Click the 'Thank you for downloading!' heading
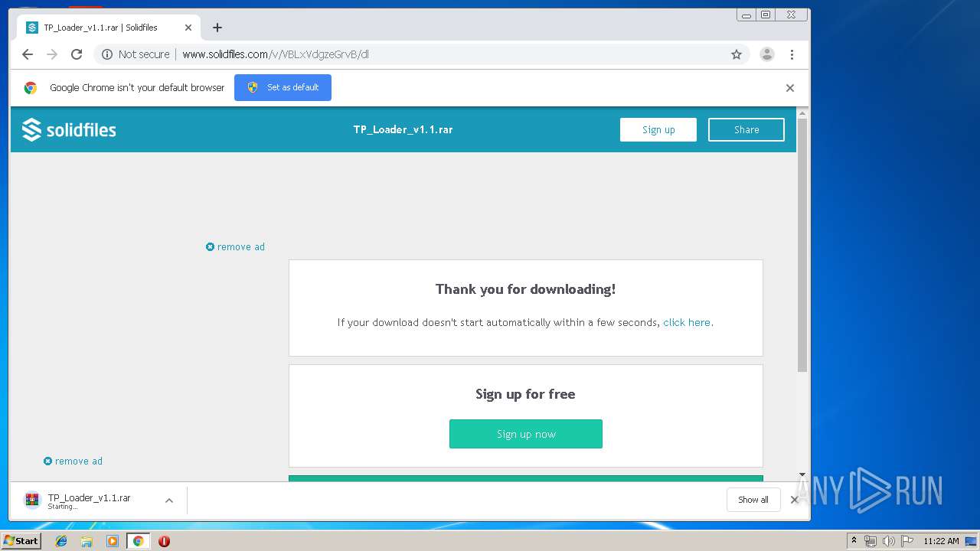The height and width of the screenshot is (551, 980). (525, 289)
